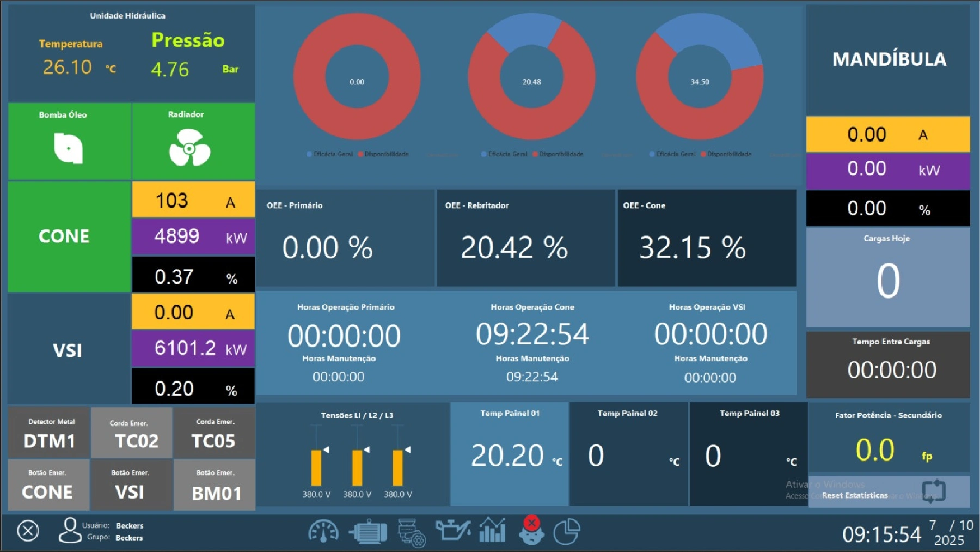Click the Botão Emer. VSI tile
This screenshot has width=980, height=552.
pos(132,484)
